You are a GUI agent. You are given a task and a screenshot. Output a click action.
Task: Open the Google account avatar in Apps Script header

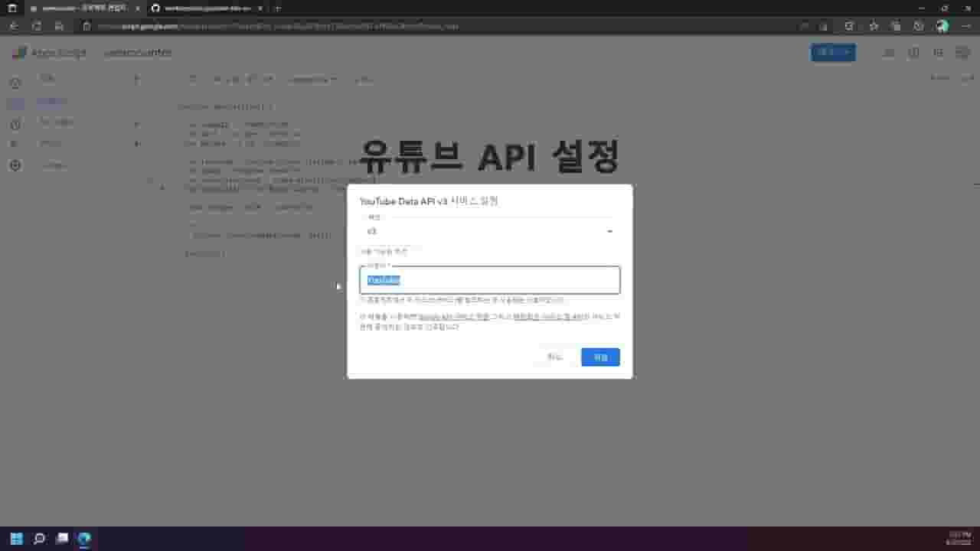962,53
